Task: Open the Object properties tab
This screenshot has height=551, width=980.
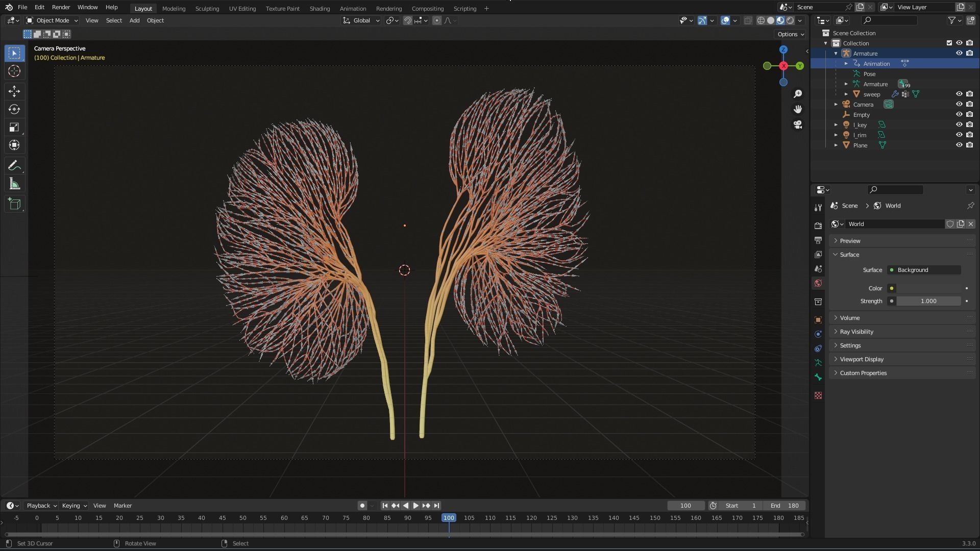Action: (x=818, y=320)
